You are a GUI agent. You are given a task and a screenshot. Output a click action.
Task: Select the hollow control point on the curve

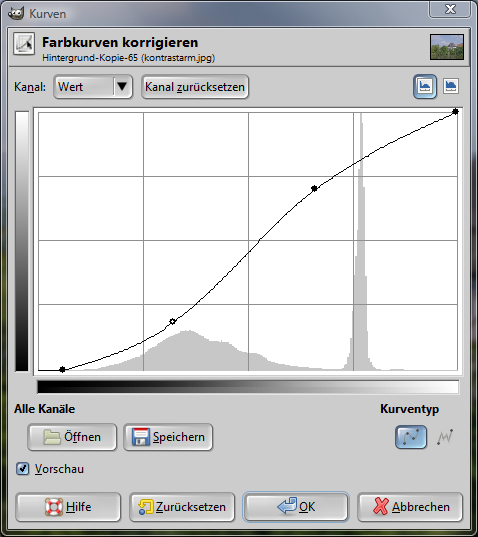click(173, 321)
